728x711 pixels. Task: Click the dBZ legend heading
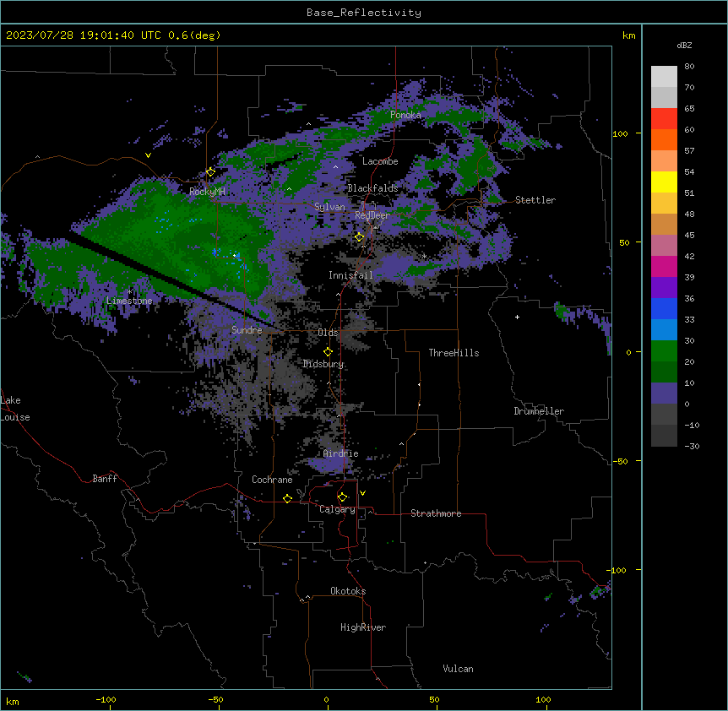(x=684, y=45)
